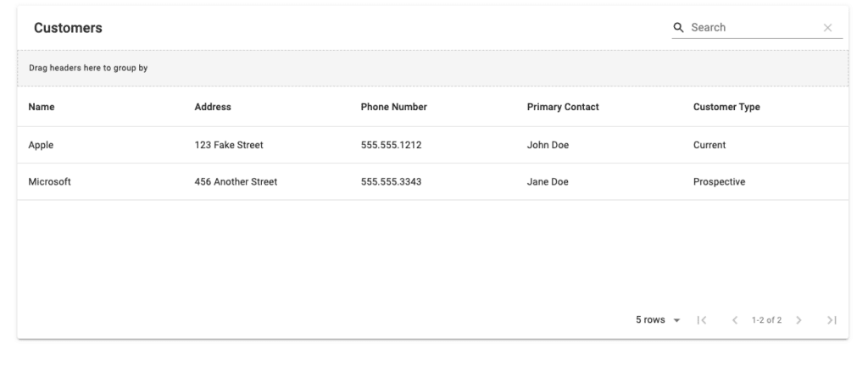Click the Prospective customer type cell

719,181
